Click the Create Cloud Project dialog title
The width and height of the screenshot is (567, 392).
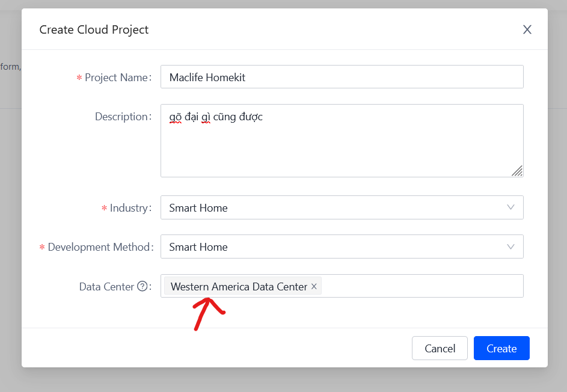(94, 29)
